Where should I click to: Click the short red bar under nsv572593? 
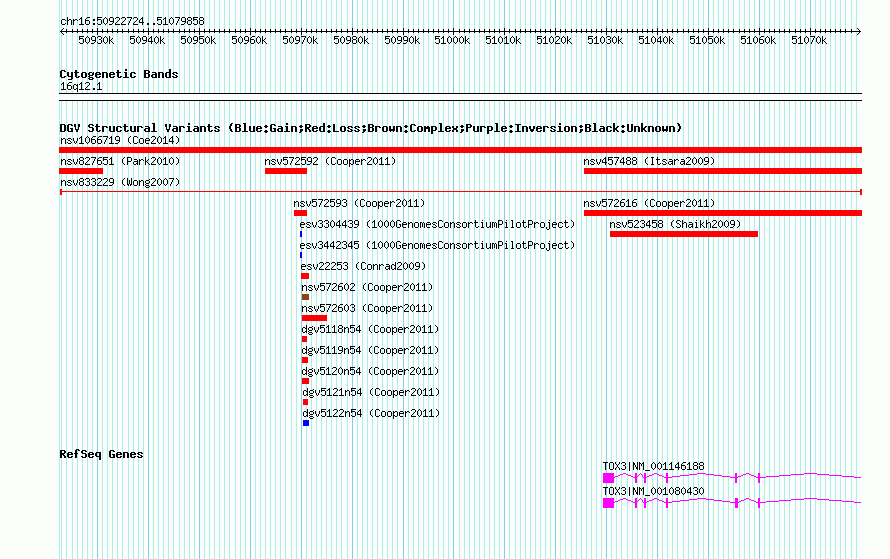tap(300, 213)
